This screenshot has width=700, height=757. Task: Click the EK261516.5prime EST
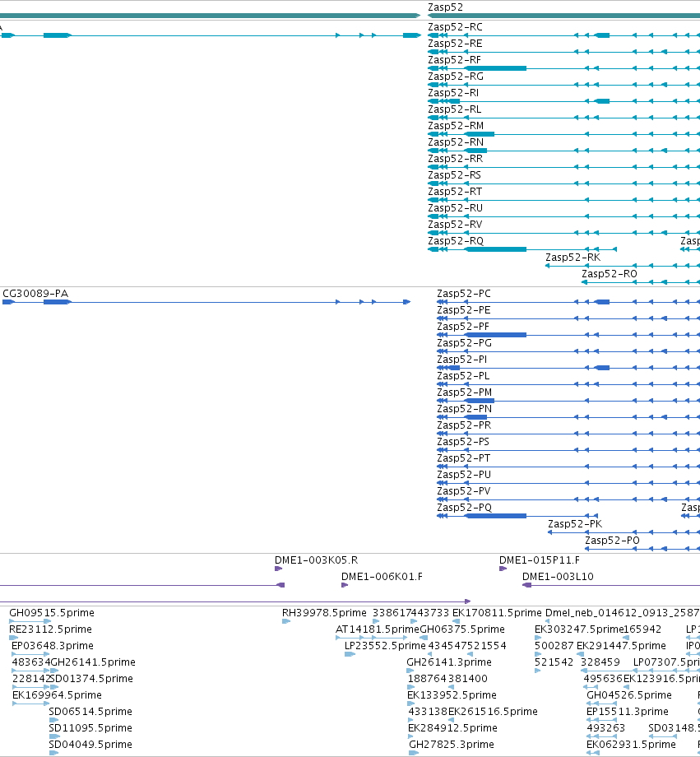tap(493, 711)
